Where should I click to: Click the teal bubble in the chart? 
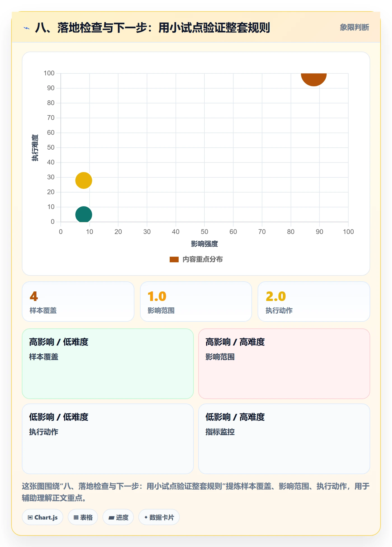tap(84, 214)
